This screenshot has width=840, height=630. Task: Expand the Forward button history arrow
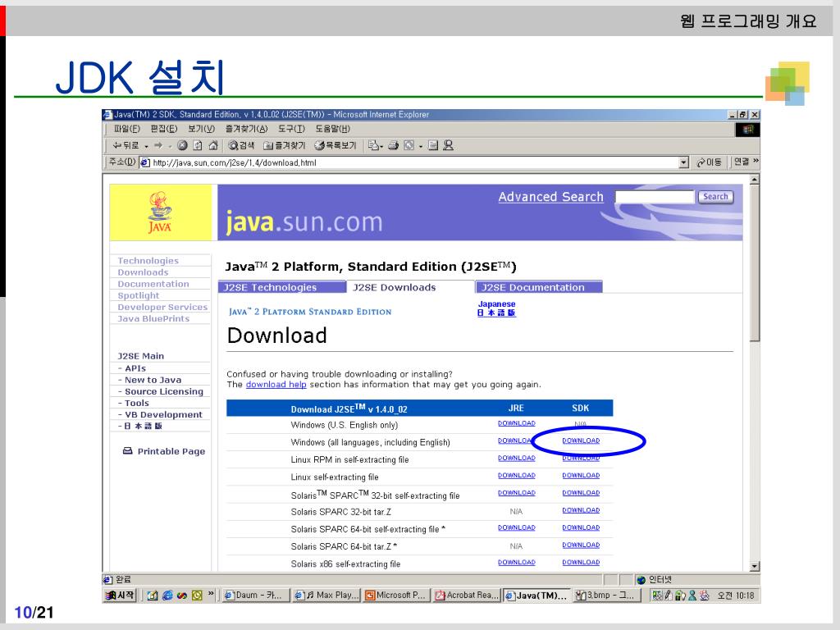170,146
